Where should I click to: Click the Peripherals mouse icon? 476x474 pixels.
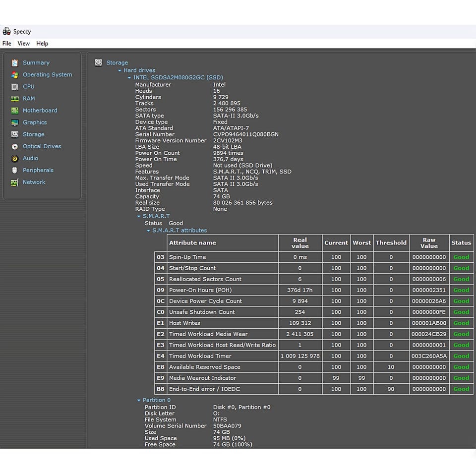pyautogui.click(x=15, y=170)
